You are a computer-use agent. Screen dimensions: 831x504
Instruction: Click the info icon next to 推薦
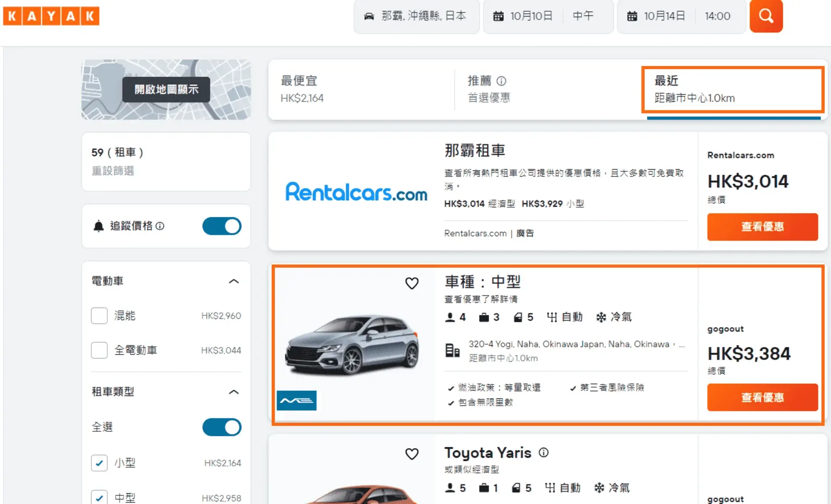click(501, 81)
